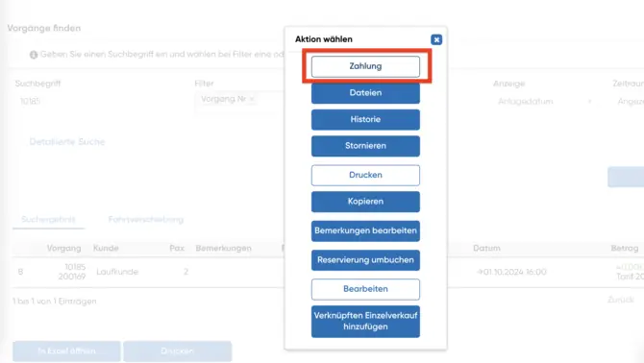Click the Drucken button below results
Viewport: 644px width, 363px height.
(x=178, y=351)
